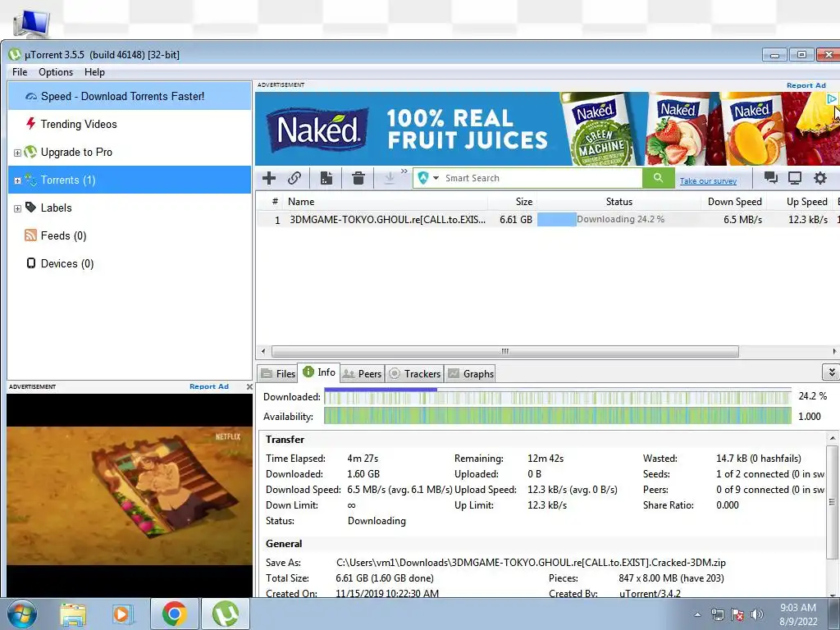Sort torrents by the Status column header
Viewport: 840px width, 630px height.
[x=619, y=202]
